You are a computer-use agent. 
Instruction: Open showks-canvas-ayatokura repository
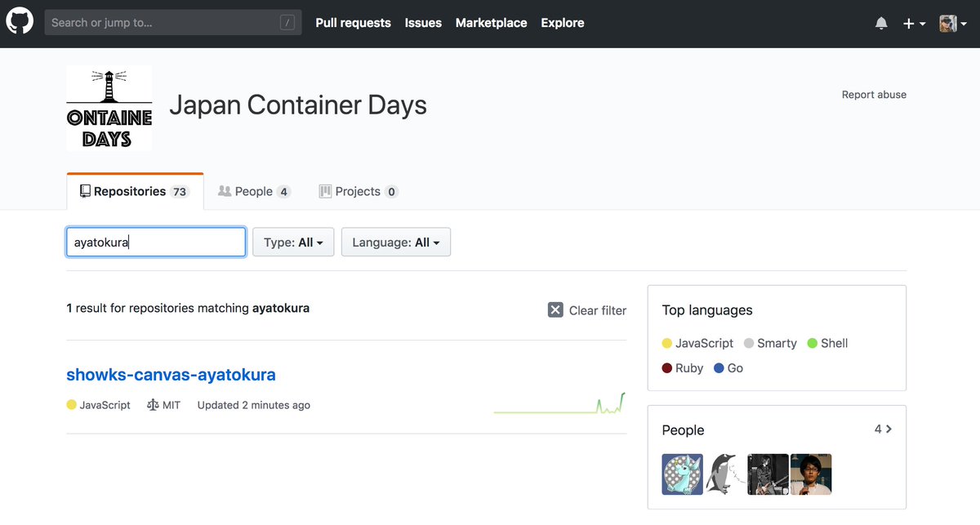click(171, 375)
